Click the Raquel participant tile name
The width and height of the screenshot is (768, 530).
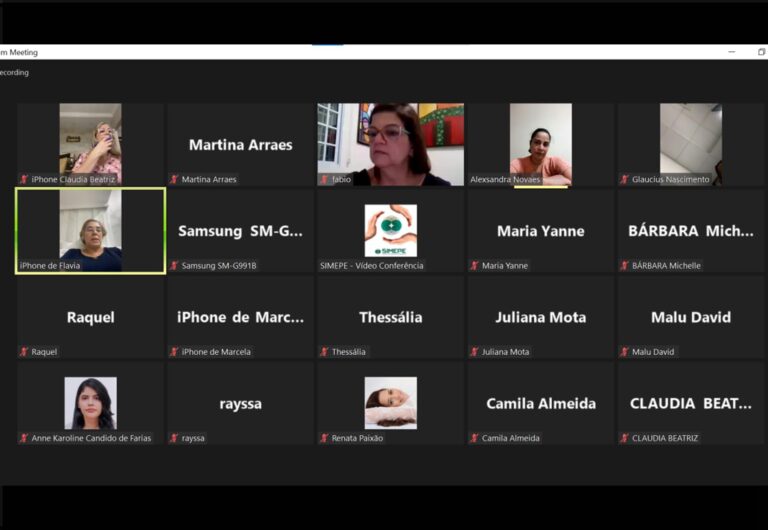pyautogui.click(x=90, y=317)
